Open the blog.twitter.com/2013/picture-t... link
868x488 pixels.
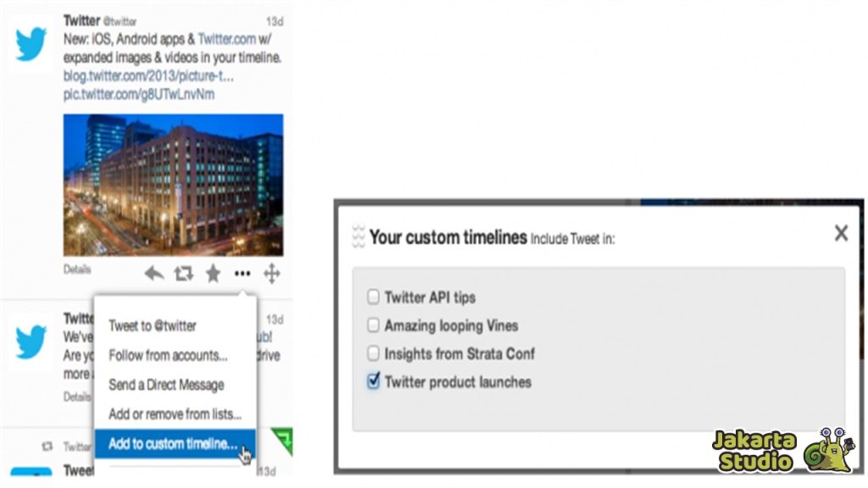148,75
